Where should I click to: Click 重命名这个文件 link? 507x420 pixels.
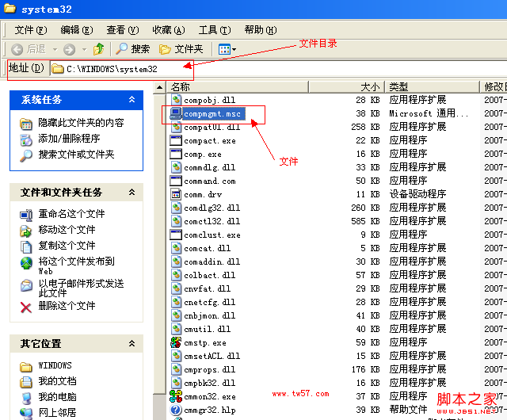(71, 213)
